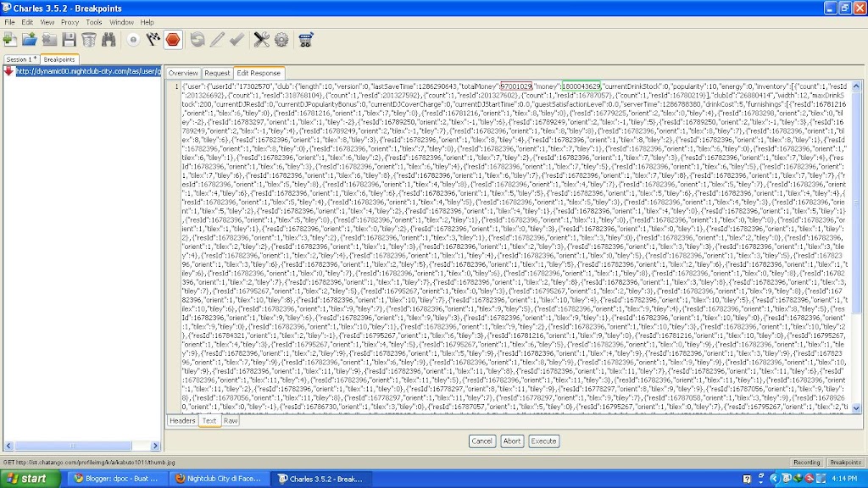Open the View menu
Screen dimensions: 868x488
point(47,22)
